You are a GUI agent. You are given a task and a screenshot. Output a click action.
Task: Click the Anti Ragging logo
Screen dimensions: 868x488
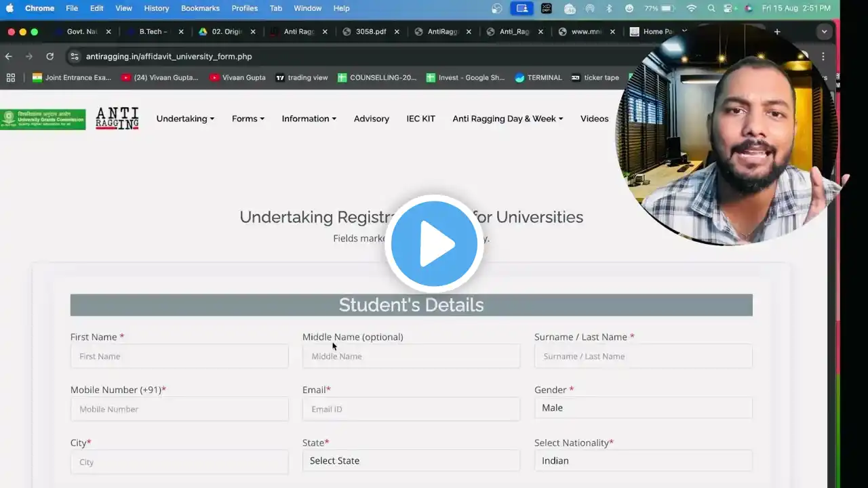(117, 119)
